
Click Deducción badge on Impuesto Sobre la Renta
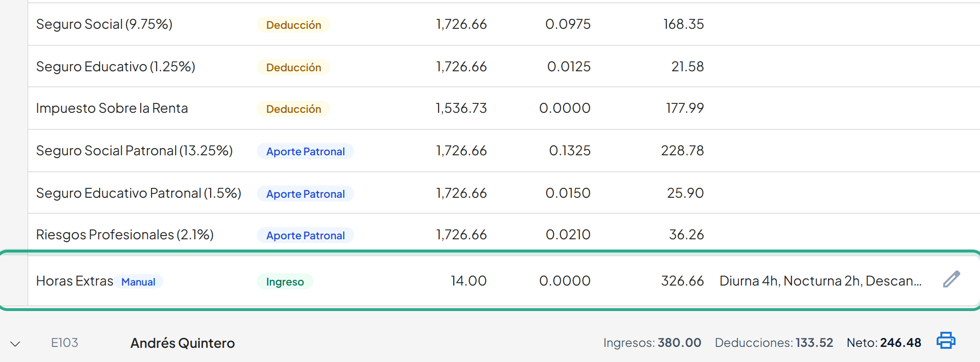coord(294,109)
